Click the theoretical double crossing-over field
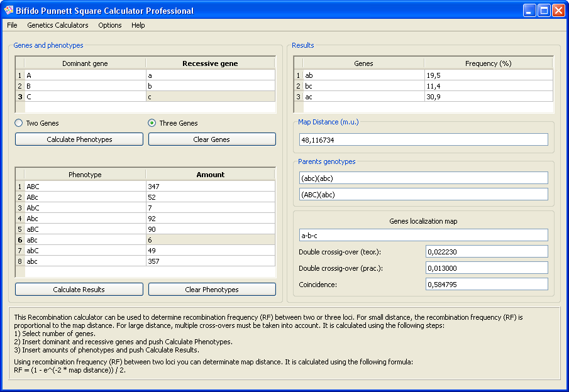The image size is (569, 392). point(487,252)
